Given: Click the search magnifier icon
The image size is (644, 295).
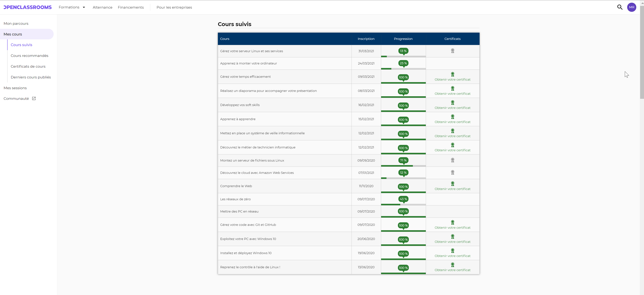Looking at the screenshot, I should click(620, 7).
